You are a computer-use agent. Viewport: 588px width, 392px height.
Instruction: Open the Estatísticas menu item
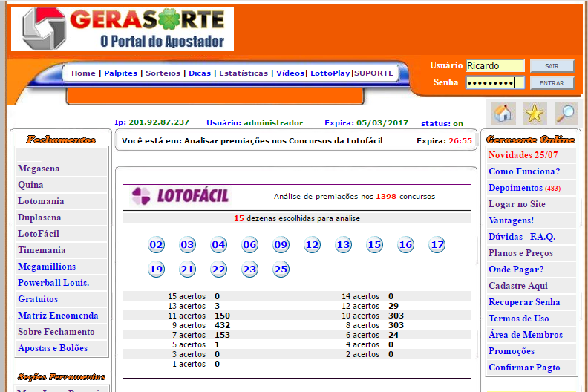tap(244, 73)
